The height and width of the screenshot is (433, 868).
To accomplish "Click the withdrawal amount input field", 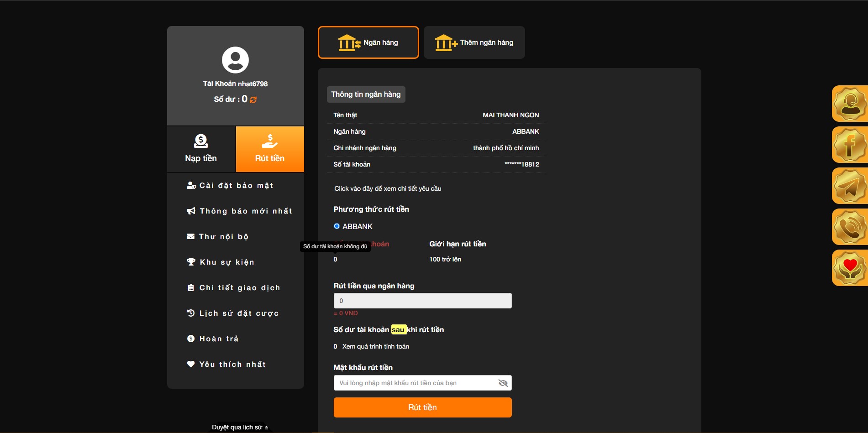I will [x=422, y=301].
